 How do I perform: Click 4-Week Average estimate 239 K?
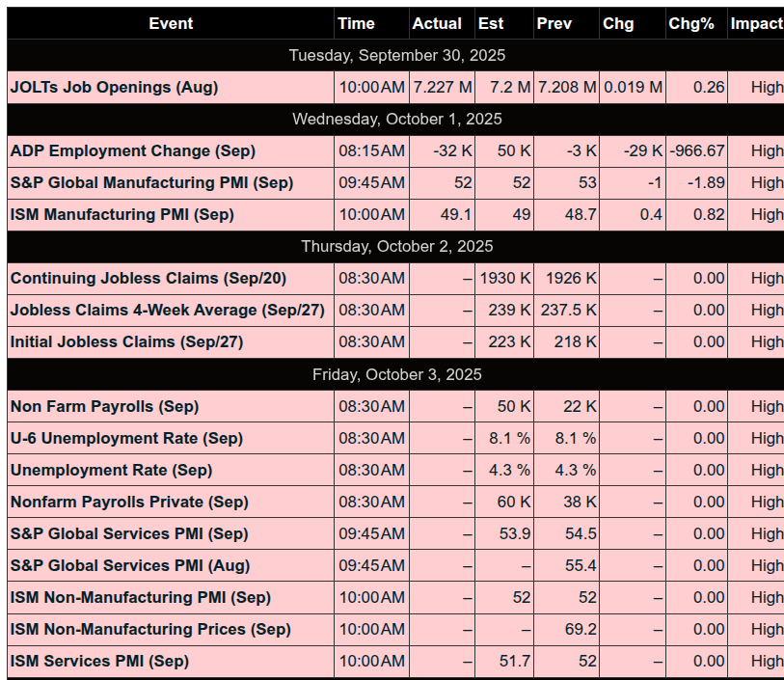(509, 311)
